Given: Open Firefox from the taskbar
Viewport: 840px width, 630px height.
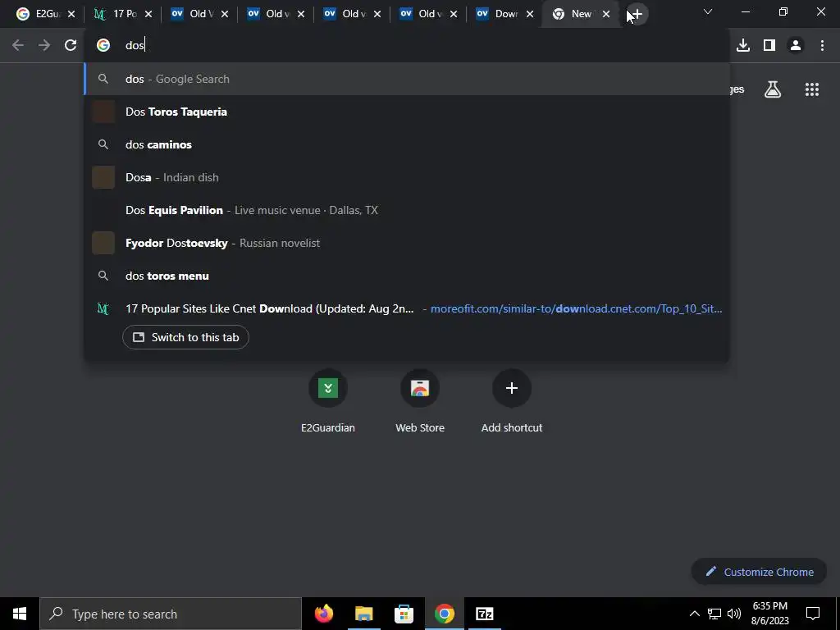Looking at the screenshot, I should (323, 614).
